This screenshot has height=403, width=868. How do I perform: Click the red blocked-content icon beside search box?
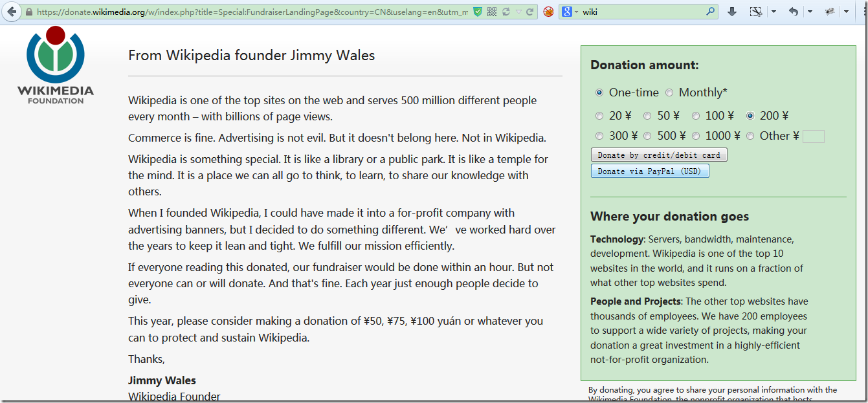tap(548, 12)
